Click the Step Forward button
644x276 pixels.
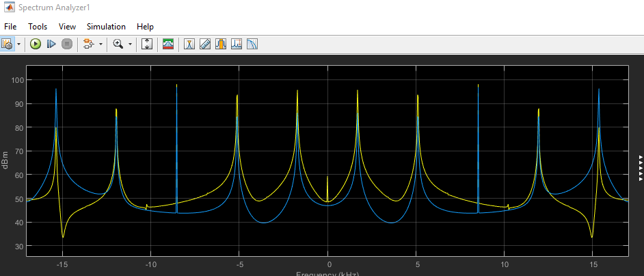(51, 44)
